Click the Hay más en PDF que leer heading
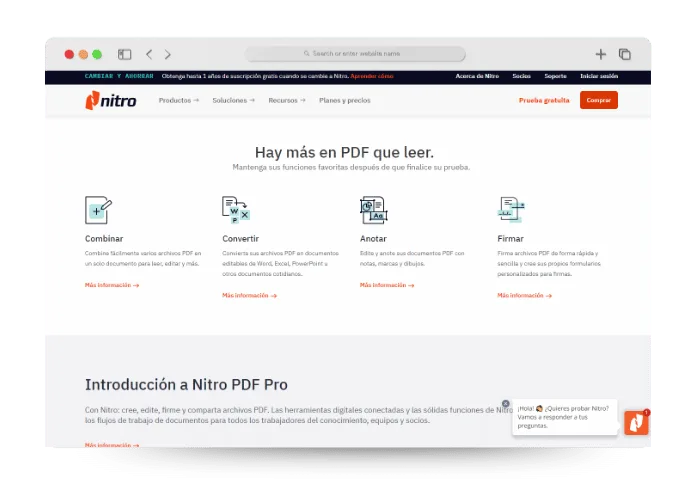The width and height of the screenshot is (700, 500). (x=344, y=153)
